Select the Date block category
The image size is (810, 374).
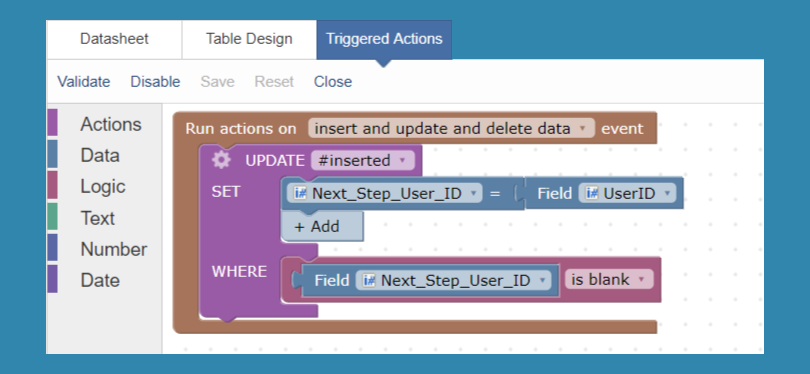[x=100, y=280]
